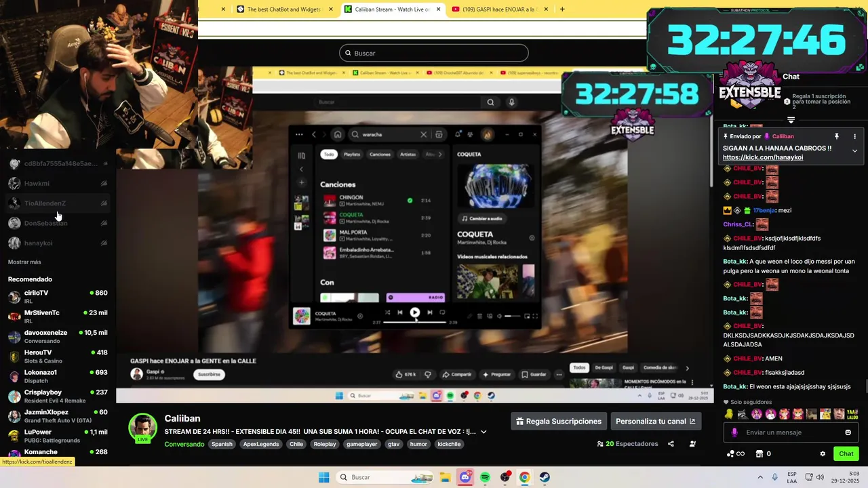
Task: Open the channel points infinity icon
Action: pyautogui.click(x=736, y=454)
